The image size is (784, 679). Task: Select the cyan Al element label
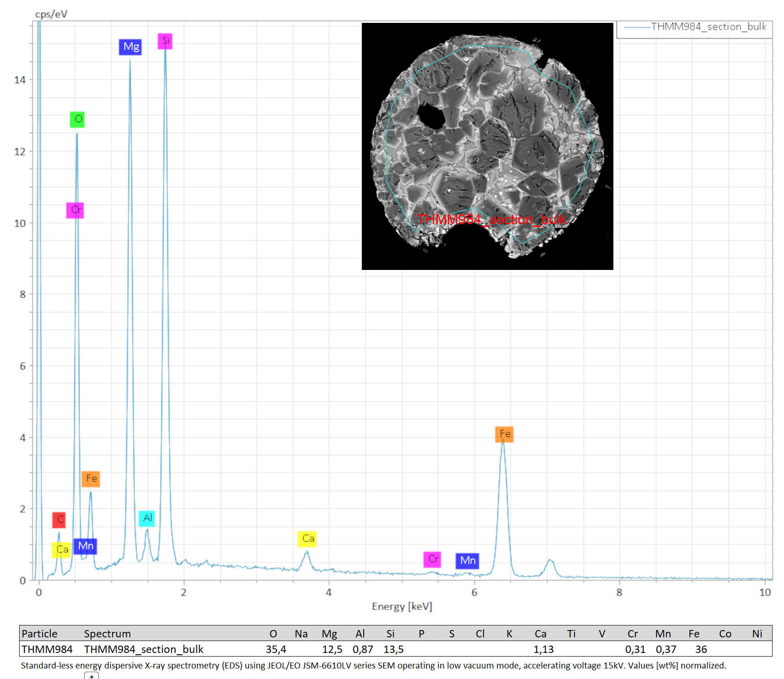(x=147, y=518)
